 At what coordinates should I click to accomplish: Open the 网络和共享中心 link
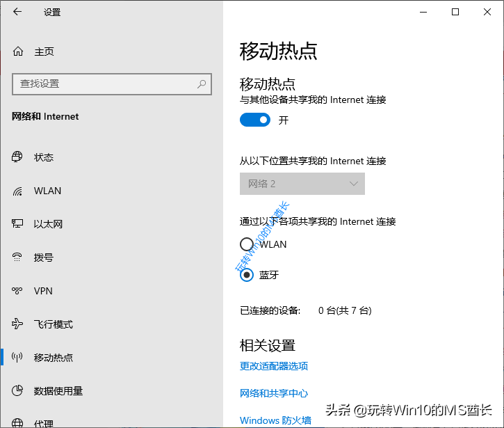(274, 393)
